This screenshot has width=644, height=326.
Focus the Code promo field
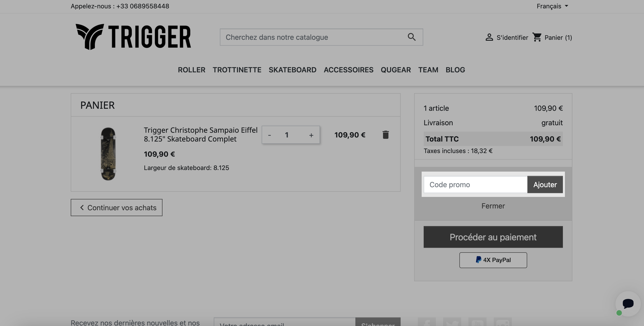tap(475, 184)
